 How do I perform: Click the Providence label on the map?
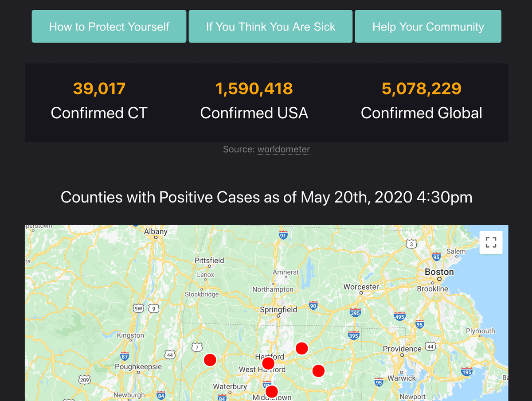(402, 349)
